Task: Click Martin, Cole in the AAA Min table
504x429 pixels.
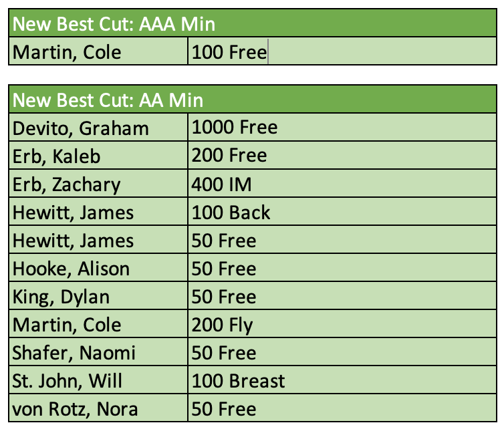Action: (67, 52)
